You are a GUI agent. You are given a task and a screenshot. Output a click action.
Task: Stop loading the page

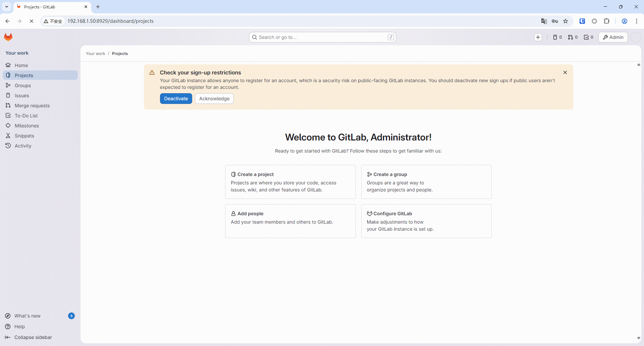point(32,21)
